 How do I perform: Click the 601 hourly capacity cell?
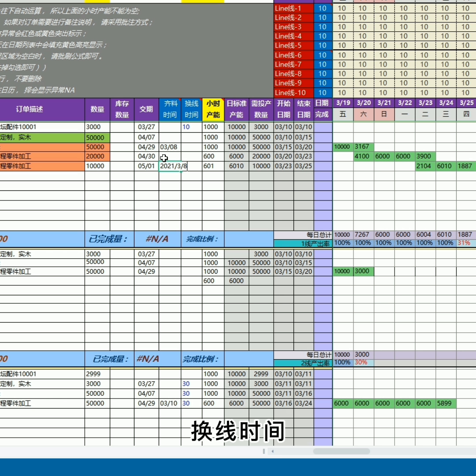tap(213, 166)
